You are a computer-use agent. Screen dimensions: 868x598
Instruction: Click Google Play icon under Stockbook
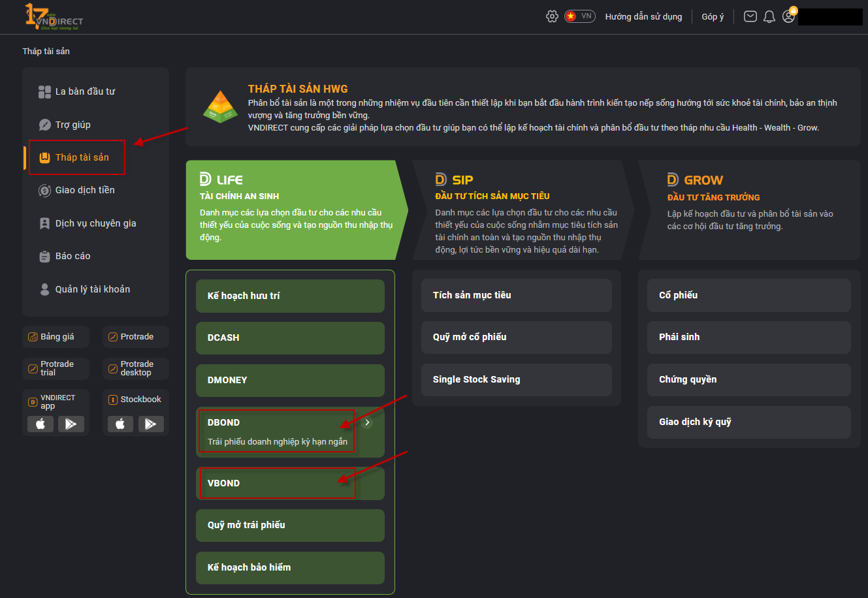[x=151, y=424]
